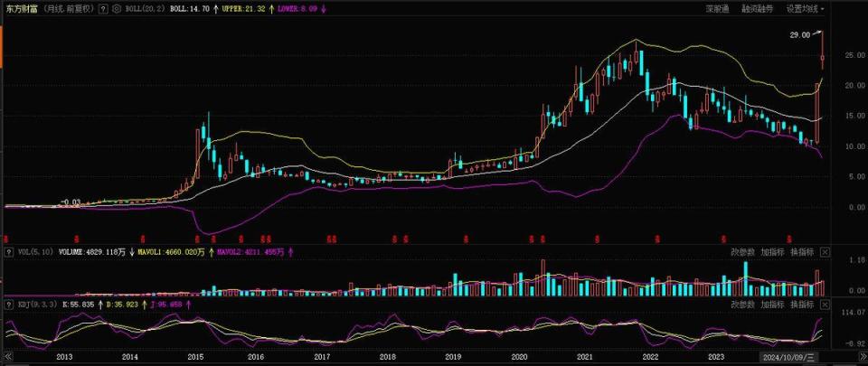868x366 pixels.
Task: Click 换指标 in the KDJ panel
Action: pos(802,305)
